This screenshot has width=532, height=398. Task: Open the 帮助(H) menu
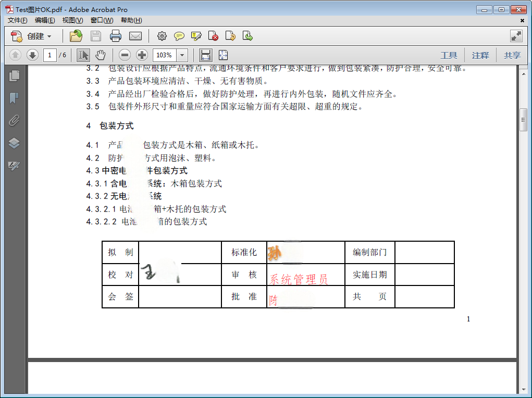[131, 20]
